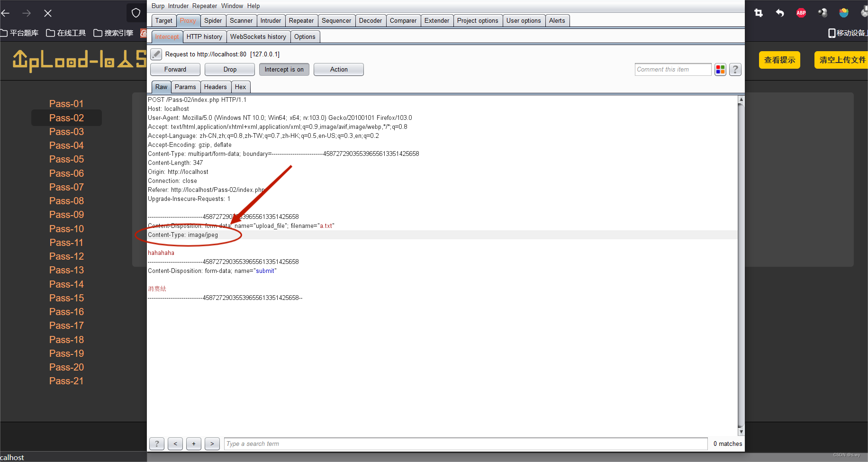Stop page loading with the X icon
This screenshot has height=462, width=868.
[48, 13]
